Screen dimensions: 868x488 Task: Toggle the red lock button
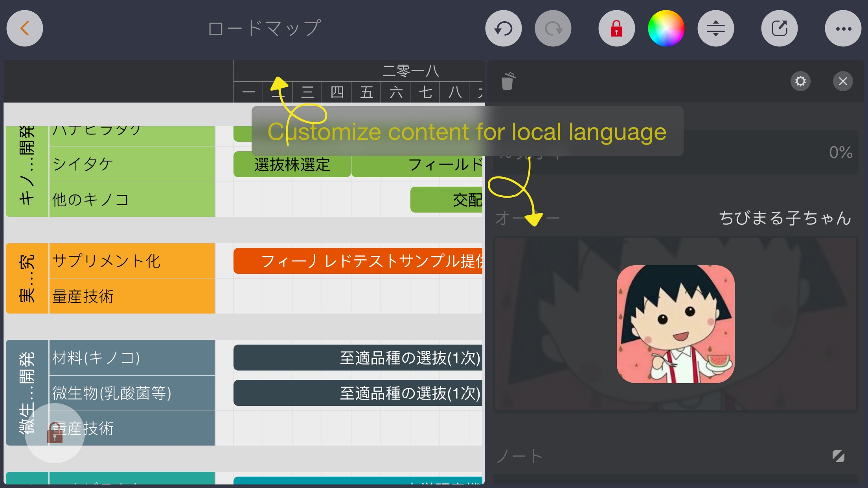[616, 28]
